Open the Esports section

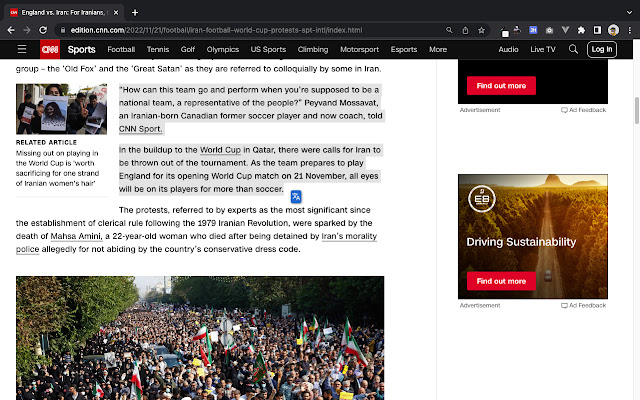(x=404, y=49)
